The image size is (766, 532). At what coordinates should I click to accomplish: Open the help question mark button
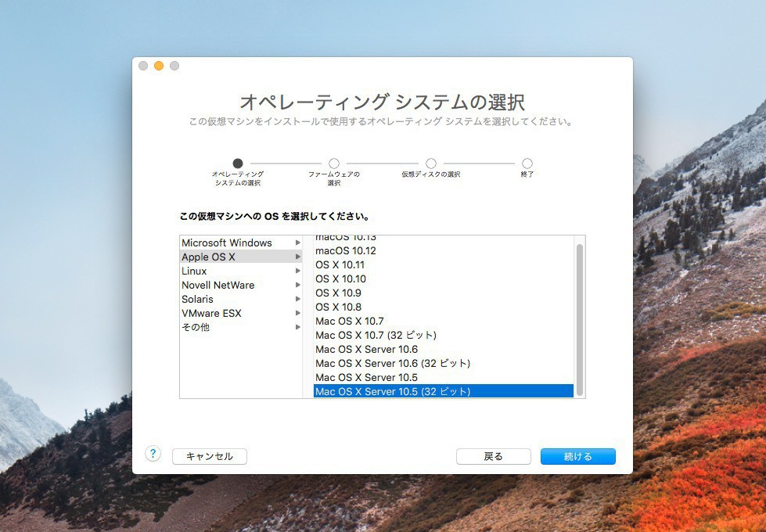(153, 453)
